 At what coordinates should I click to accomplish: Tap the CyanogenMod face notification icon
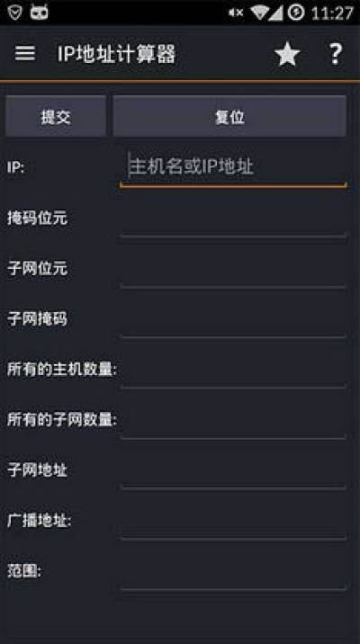(x=39, y=13)
